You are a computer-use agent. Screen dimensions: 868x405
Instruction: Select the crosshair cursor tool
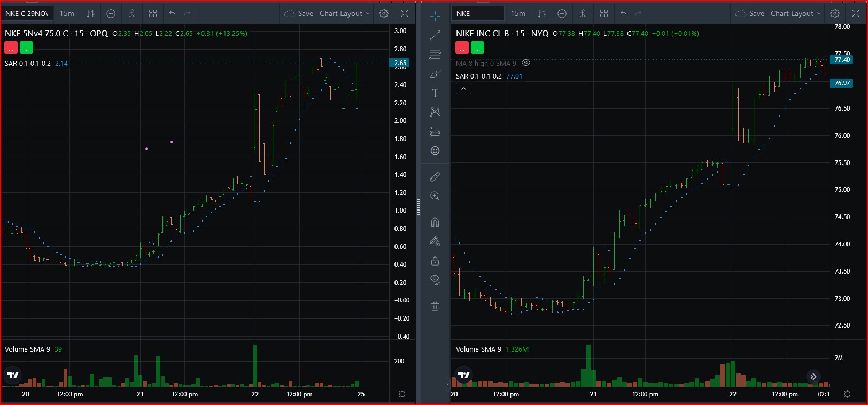[435, 17]
